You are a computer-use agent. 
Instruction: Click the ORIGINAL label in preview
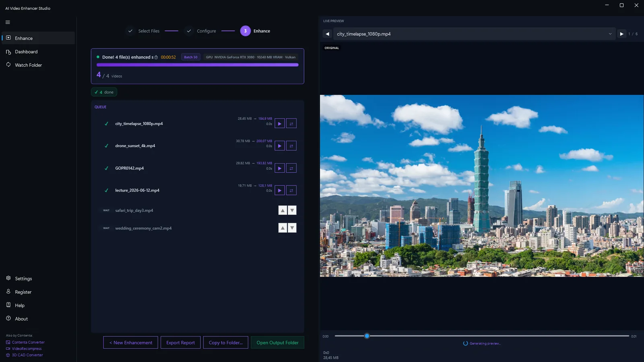332,48
